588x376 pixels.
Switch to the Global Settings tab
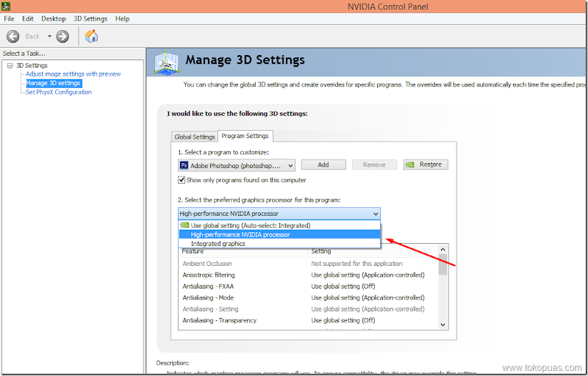click(x=194, y=137)
